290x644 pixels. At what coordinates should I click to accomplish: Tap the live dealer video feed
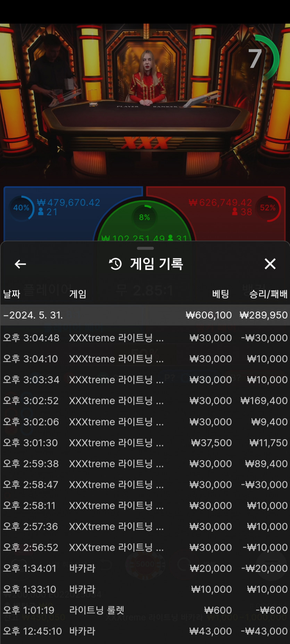click(145, 104)
